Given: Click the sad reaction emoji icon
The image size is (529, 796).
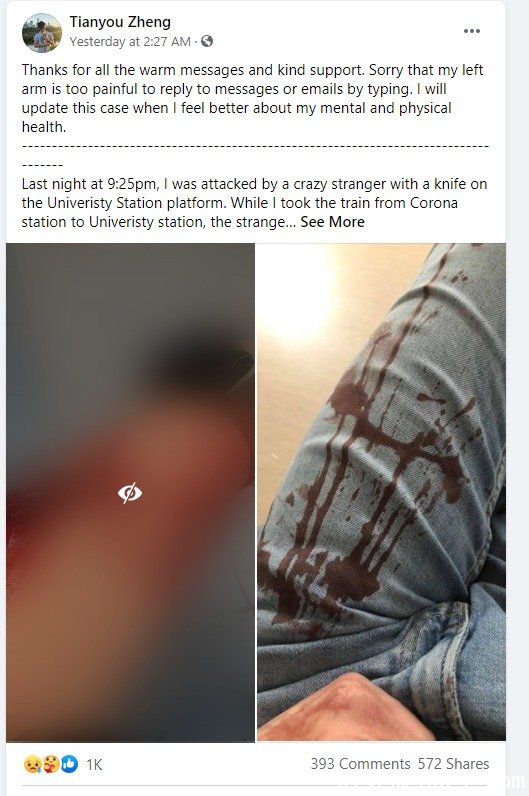Looking at the screenshot, I should pyautogui.click(x=32, y=764).
